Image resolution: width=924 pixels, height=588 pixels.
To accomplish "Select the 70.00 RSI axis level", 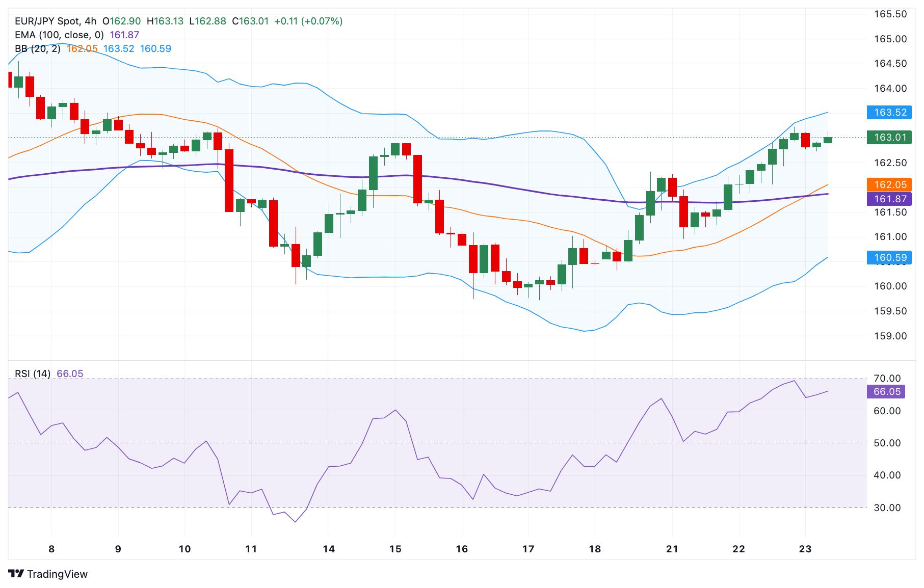I will [x=887, y=378].
